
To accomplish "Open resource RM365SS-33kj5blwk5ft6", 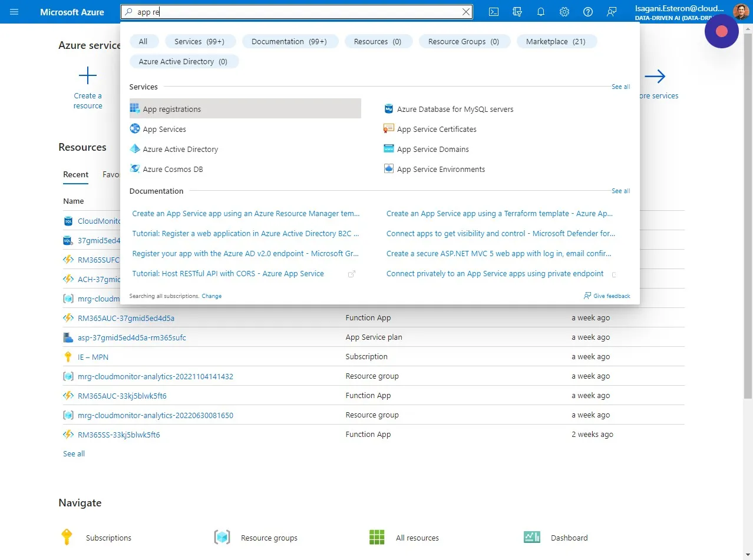I will coord(119,435).
